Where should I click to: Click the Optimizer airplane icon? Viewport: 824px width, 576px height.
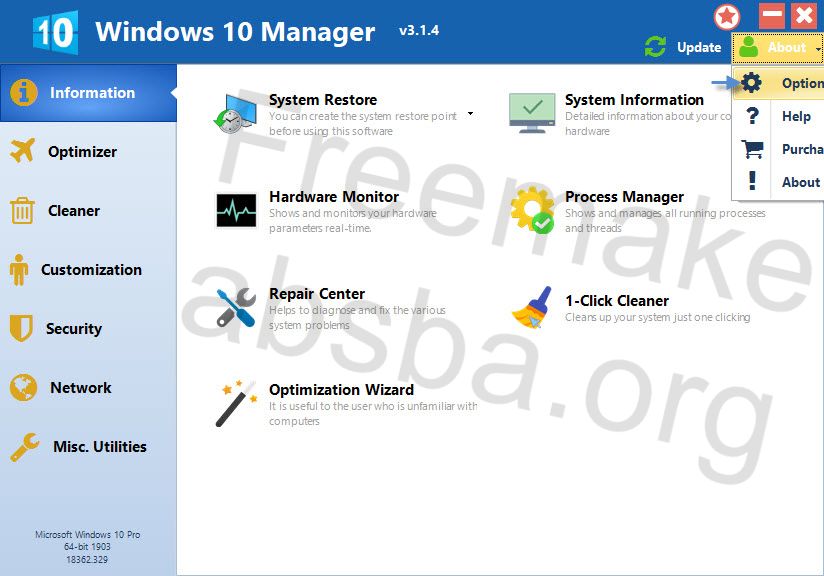pos(23,151)
